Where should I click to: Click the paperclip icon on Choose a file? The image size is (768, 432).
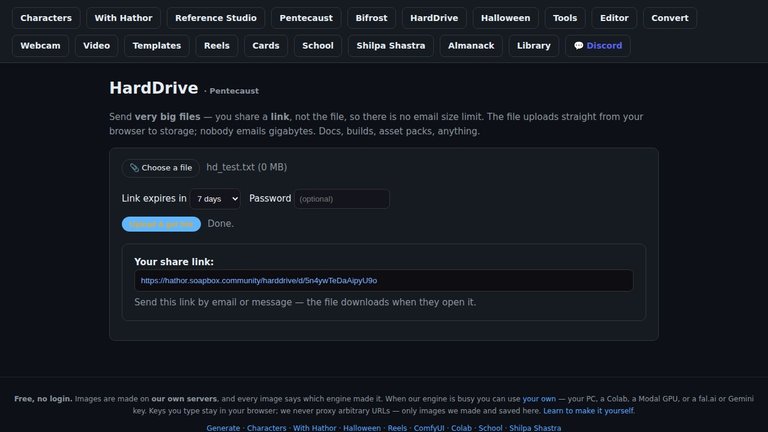134,168
